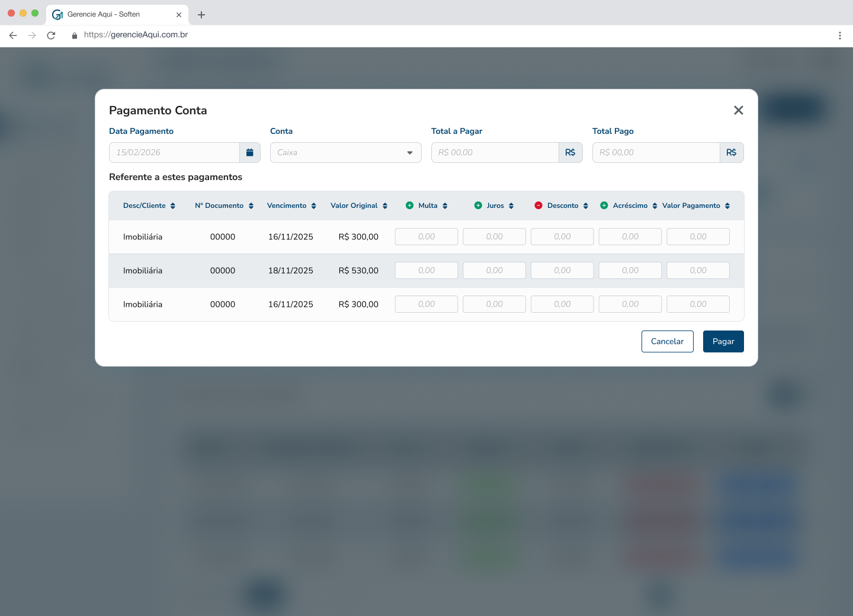Click the red minus icon beside Desconto
The image size is (853, 616).
tap(538, 206)
